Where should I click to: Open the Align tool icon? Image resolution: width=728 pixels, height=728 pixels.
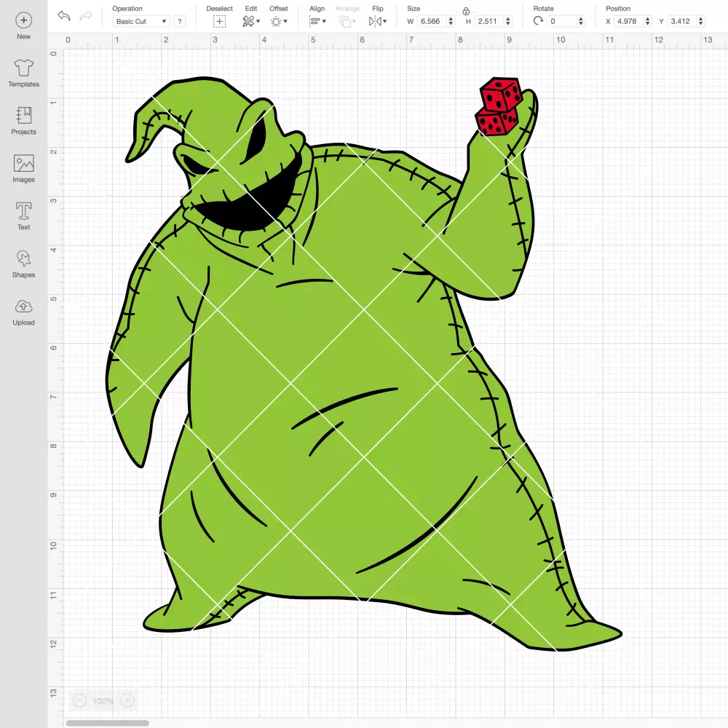(314, 21)
